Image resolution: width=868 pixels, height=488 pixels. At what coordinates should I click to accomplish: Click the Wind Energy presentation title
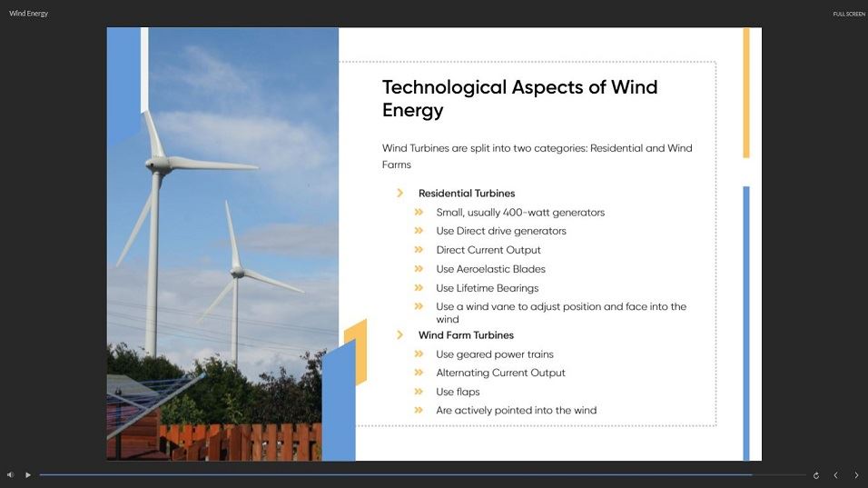(x=29, y=14)
